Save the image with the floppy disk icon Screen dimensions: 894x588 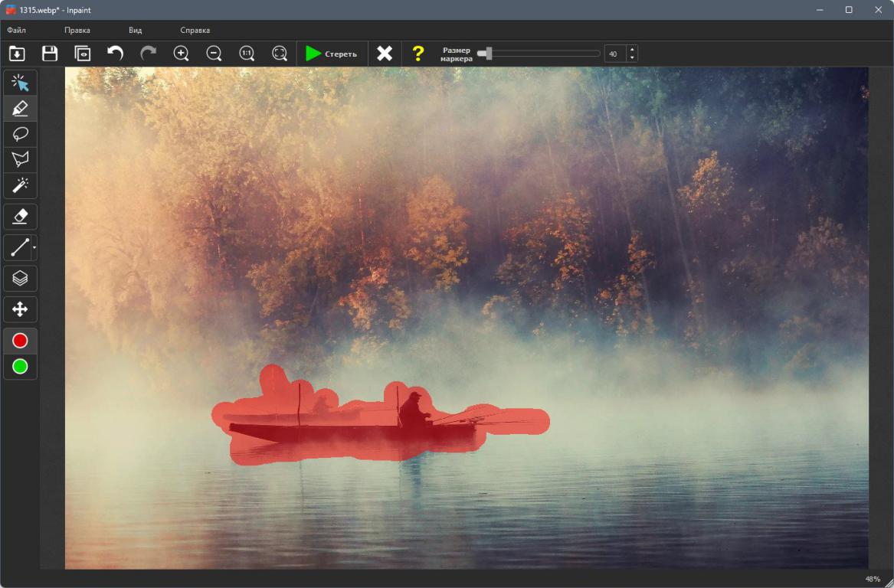click(50, 54)
